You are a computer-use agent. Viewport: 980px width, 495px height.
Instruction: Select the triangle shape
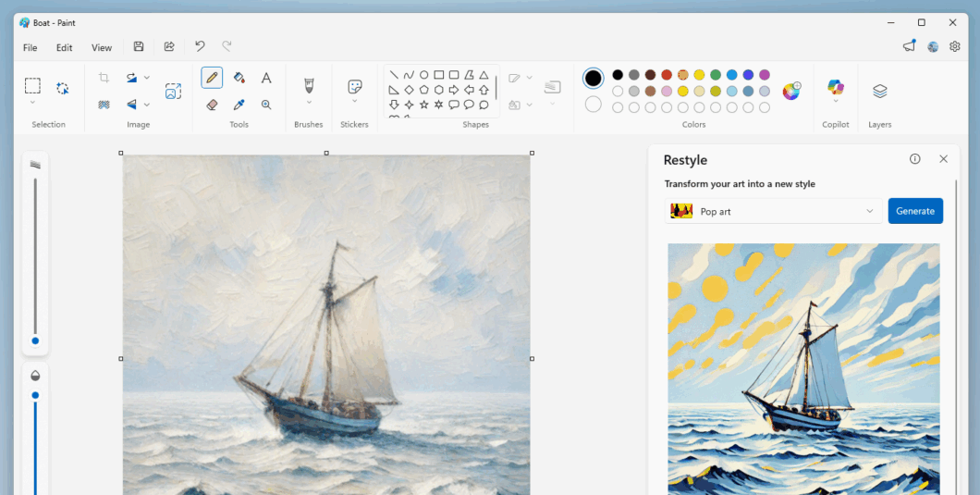pos(484,75)
